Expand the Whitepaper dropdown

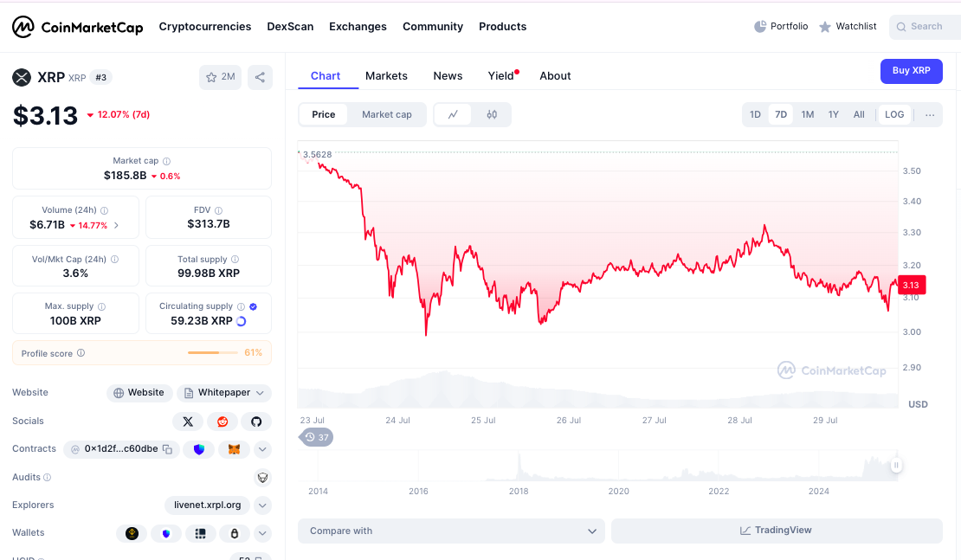coord(258,393)
